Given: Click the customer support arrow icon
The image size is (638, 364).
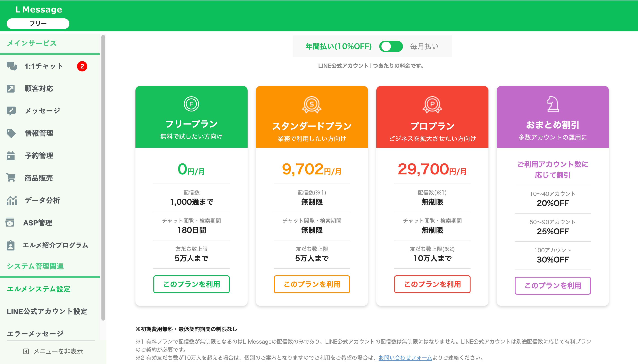Looking at the screenshot, I should pos(11,88).
